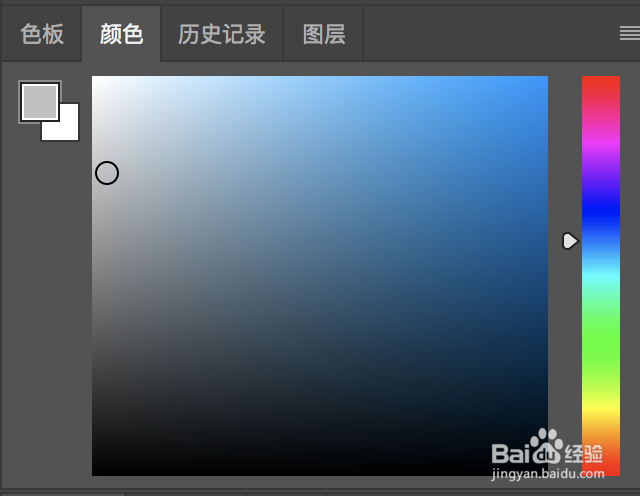The width and height of the screenshot is (640, 496).
Task: Select the white background color swatch
Action: pyautogui.click(x=67, y=129)
